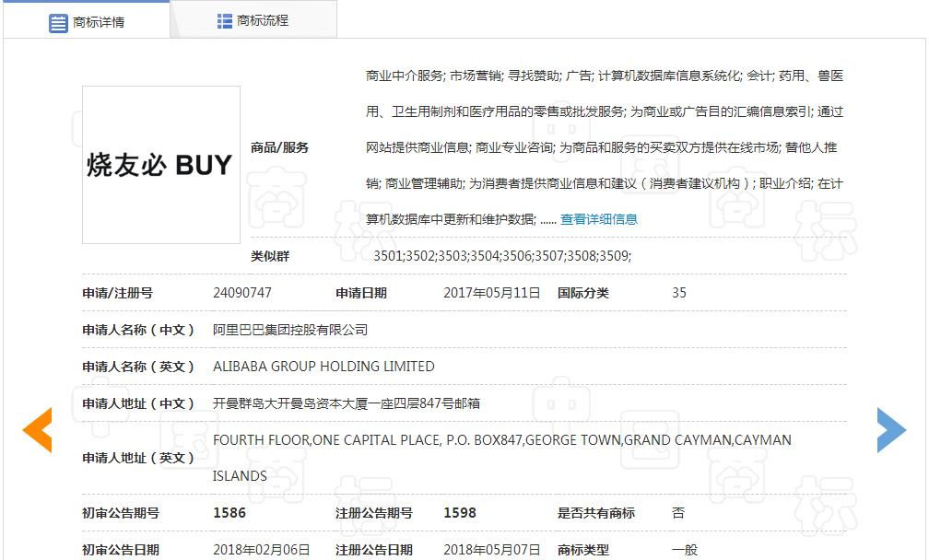This screenshot has width=929, height=560.
Task: Click the 烧友必 BUY trademark image
Action: point(161,165)
